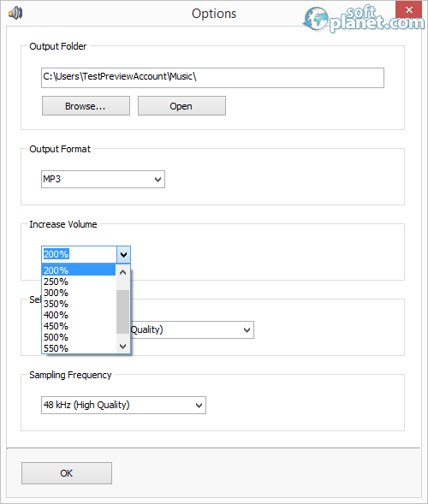This screenshot has width=428, height=504.
Task: Choose 300% volume increase
Action: click(x=79, y=293)
